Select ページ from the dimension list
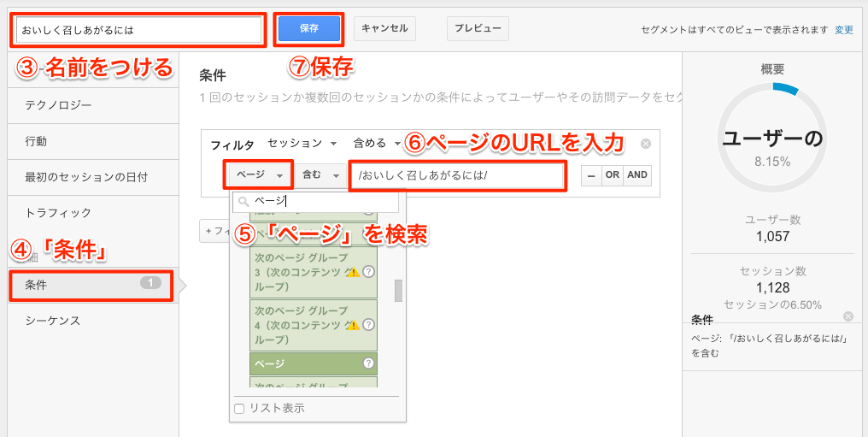 [x=314, y=364]
